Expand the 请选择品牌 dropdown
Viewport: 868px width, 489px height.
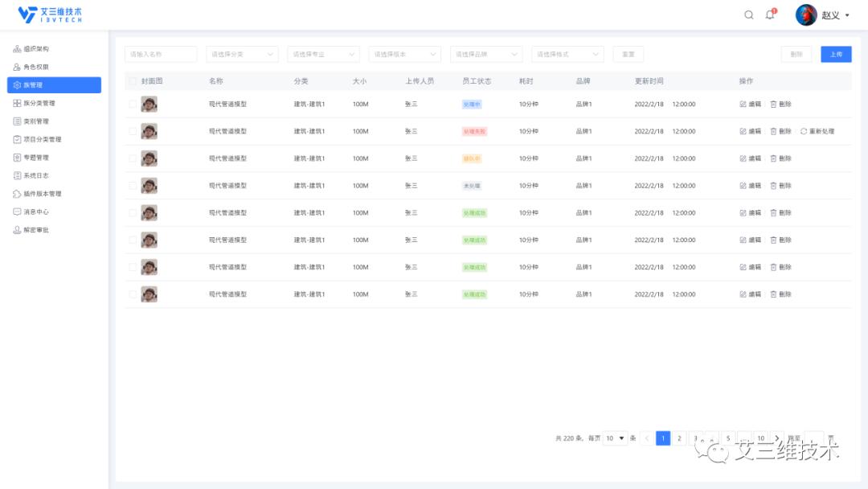point(485,54)
